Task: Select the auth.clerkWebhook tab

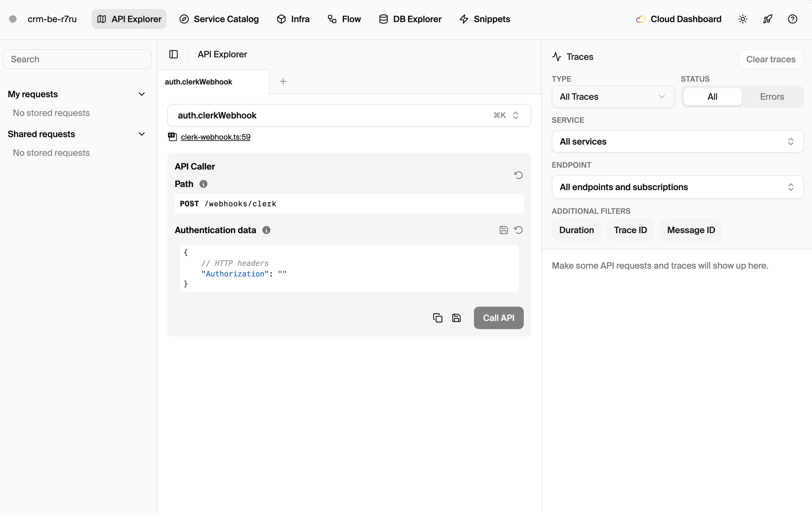Action: pyautogui.click(x=198, y=81)
